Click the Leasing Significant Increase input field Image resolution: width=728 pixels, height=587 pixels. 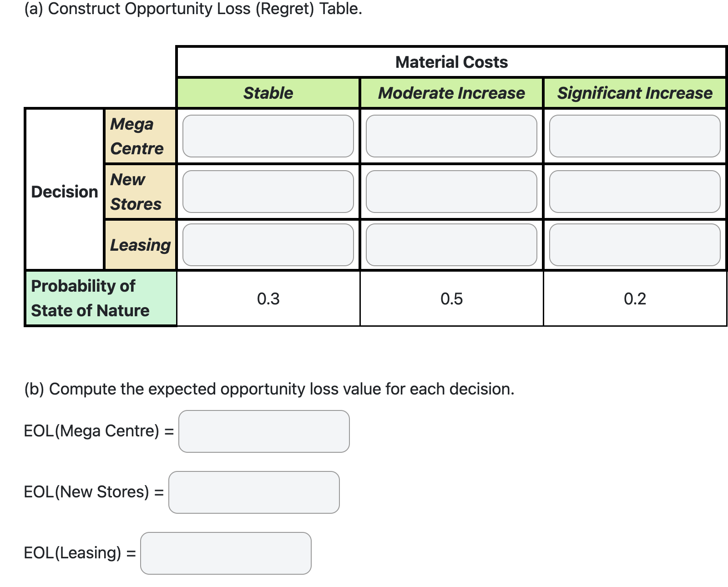pyautogui.click(x=635, y=245)
